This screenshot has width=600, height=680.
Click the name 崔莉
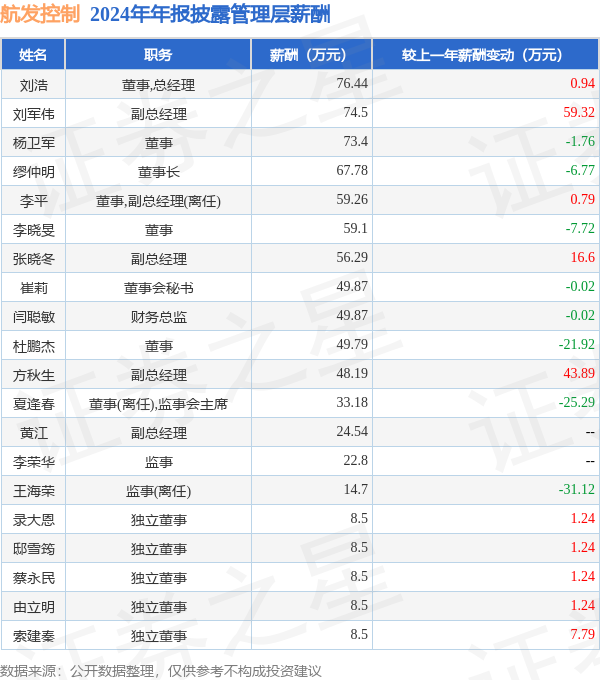tap(34, 288)
